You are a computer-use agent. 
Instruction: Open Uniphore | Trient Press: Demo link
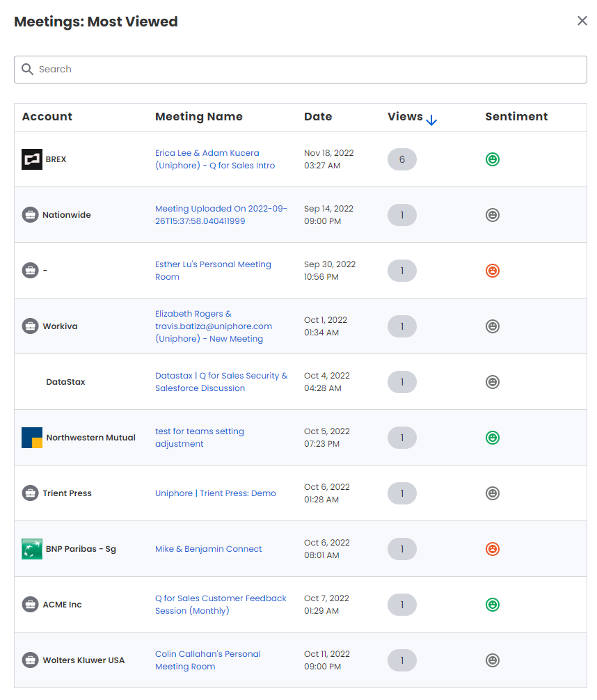(215, 493)
